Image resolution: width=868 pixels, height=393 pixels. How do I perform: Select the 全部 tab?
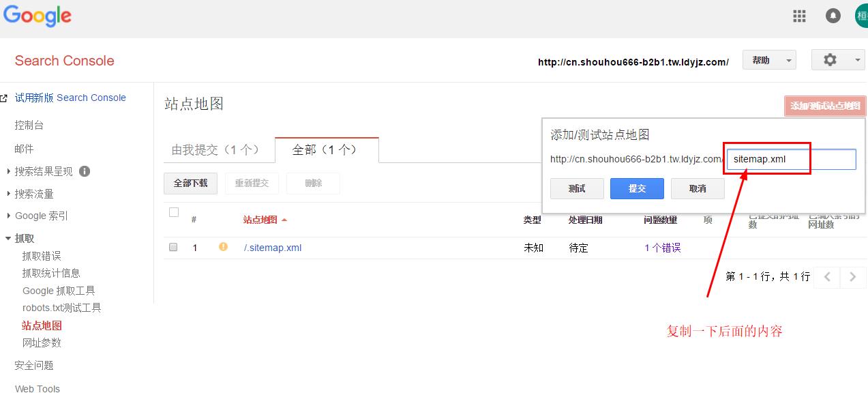tap(326, 150)
